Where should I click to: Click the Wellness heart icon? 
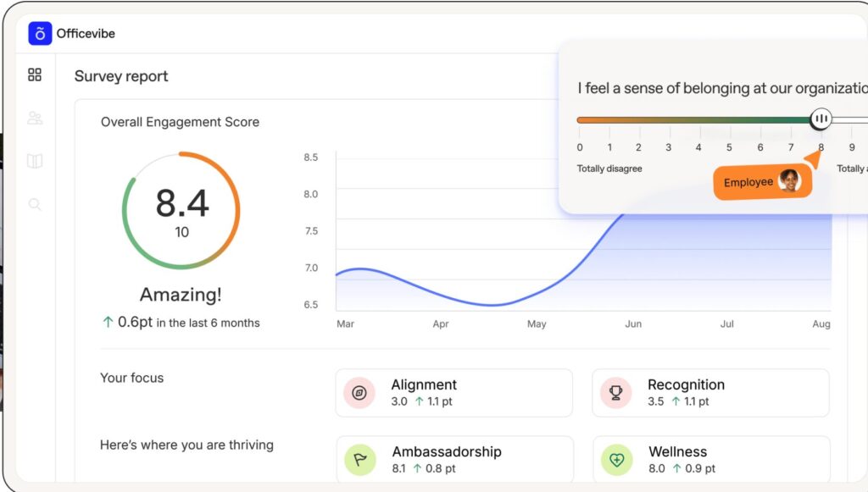617,460
